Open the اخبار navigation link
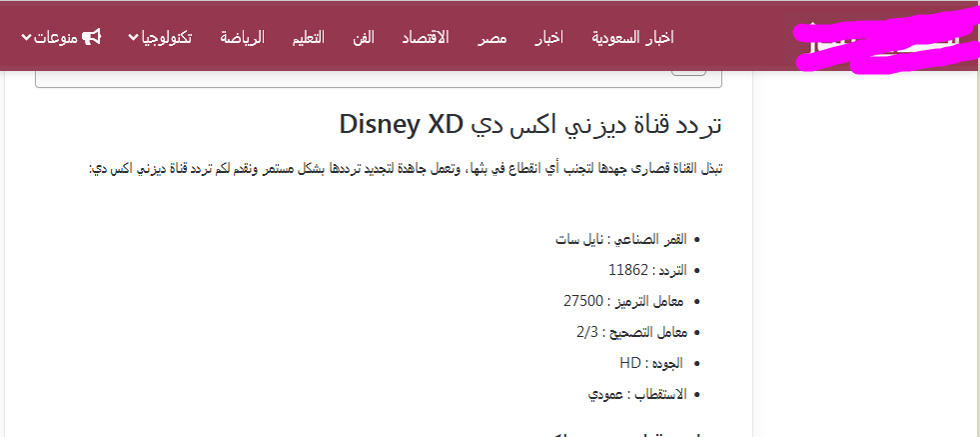The image size is (980, 437). coord(548,38)
